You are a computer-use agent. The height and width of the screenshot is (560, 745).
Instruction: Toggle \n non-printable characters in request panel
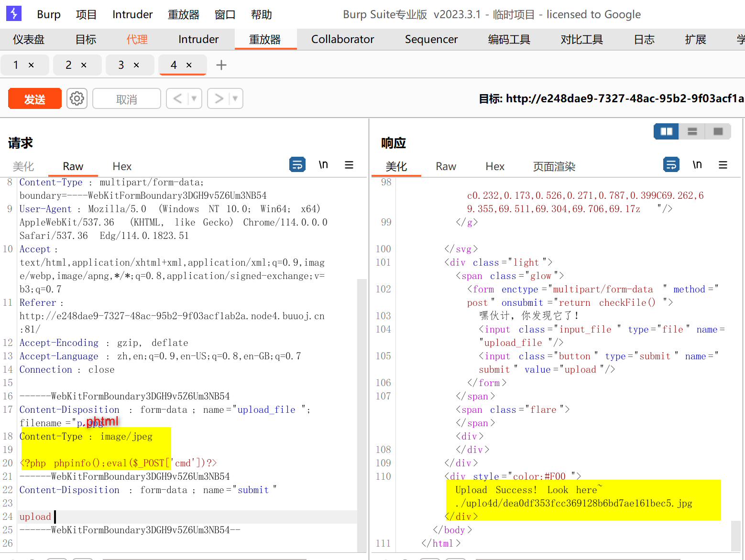323,165
